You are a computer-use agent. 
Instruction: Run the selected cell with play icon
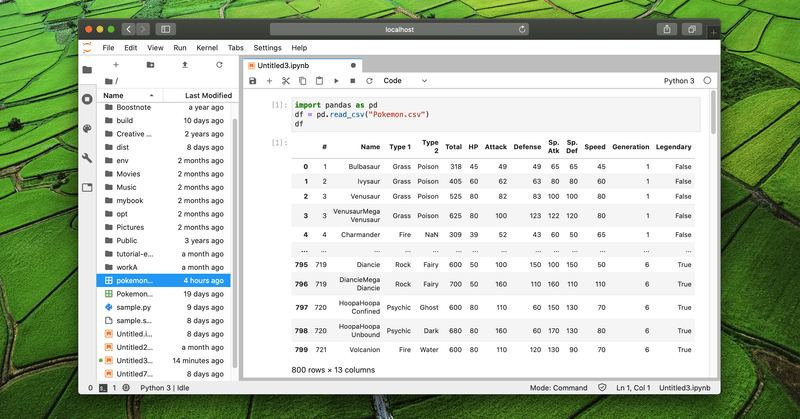[336, 81]
